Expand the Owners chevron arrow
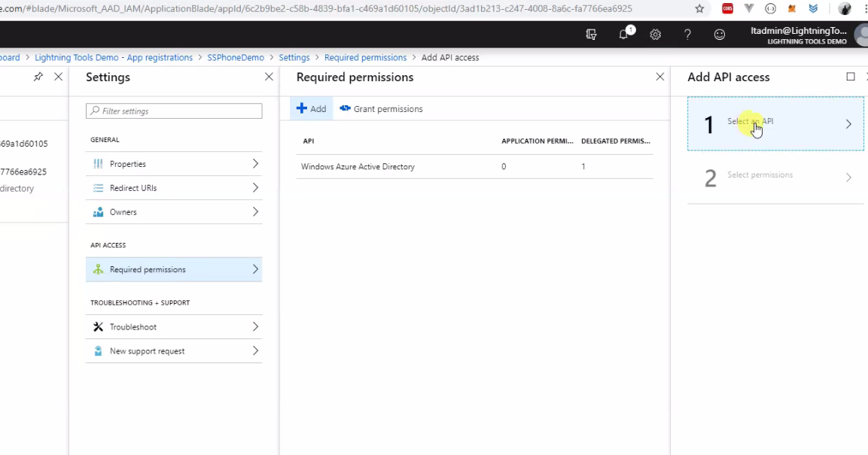Image resolution: width=868 pixels, height=455 pixels. (255, 212)
